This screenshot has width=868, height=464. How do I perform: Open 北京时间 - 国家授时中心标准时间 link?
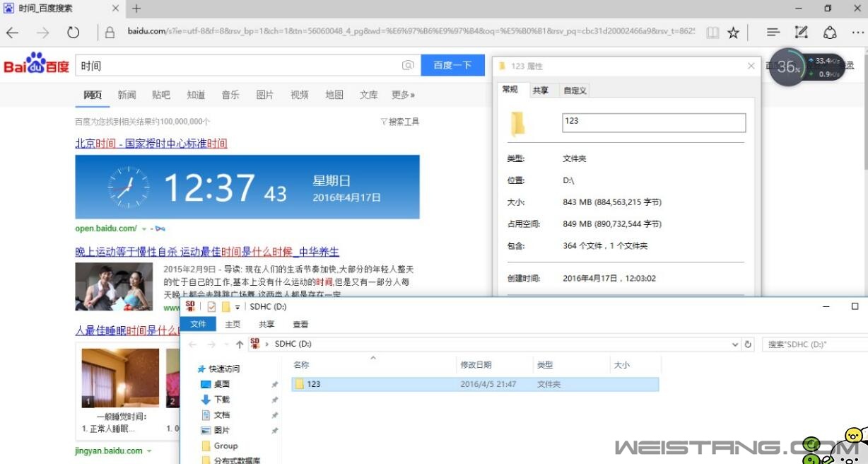coord(151,144)
